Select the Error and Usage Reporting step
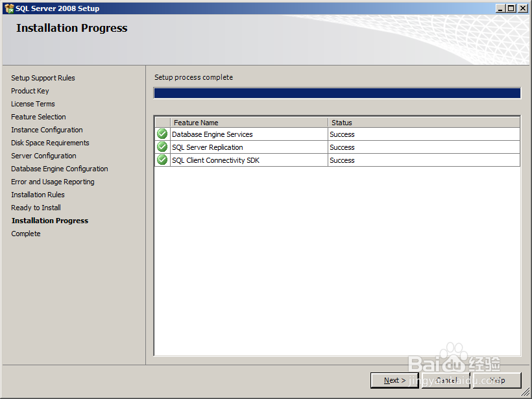 pos(53,182)
